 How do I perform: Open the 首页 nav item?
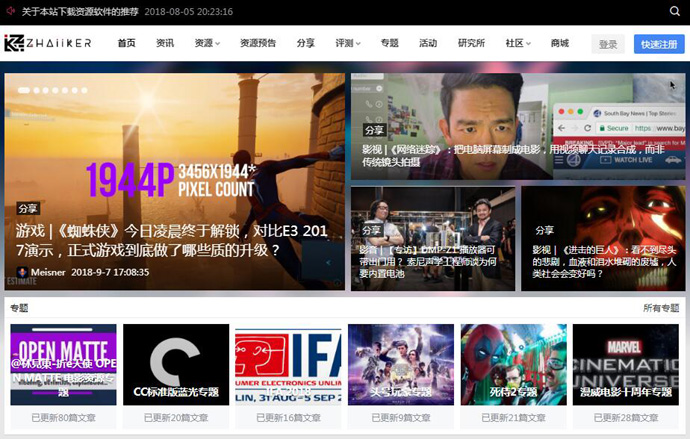[126, 43]
